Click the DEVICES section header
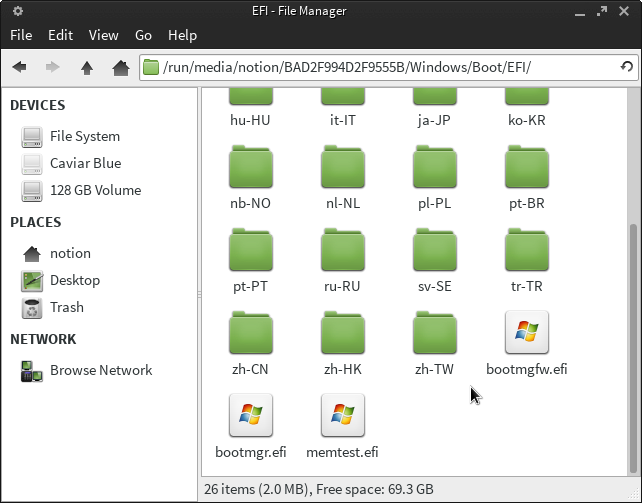Image resolution: width=642 pixels, height=503 pixels. click(38, 105)
